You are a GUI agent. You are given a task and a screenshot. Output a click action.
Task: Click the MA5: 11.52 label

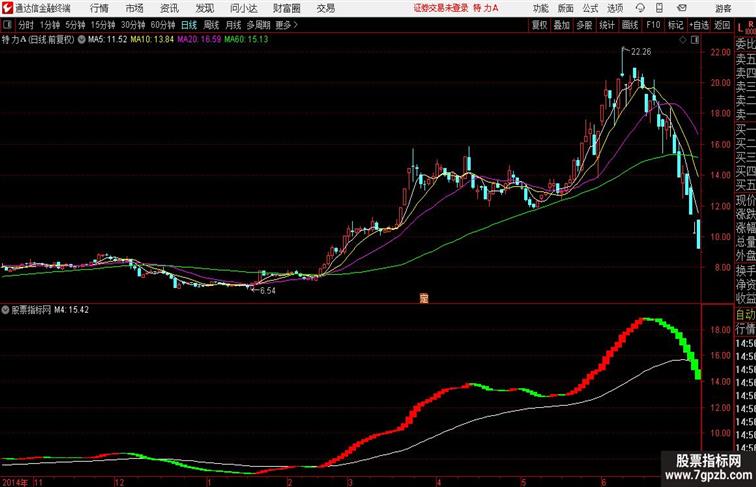point(108,40)
